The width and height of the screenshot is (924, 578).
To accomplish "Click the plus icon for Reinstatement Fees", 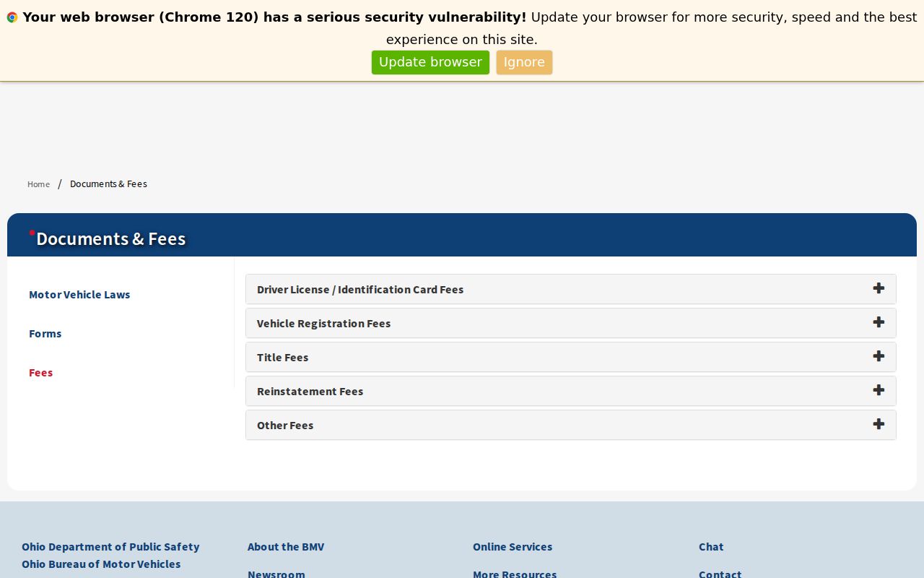I will point(879,390).
